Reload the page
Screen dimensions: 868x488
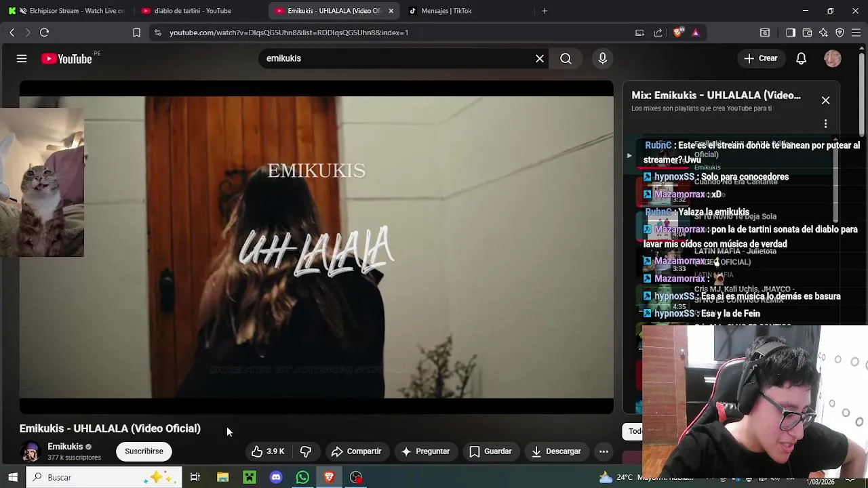tap(44, 33)
